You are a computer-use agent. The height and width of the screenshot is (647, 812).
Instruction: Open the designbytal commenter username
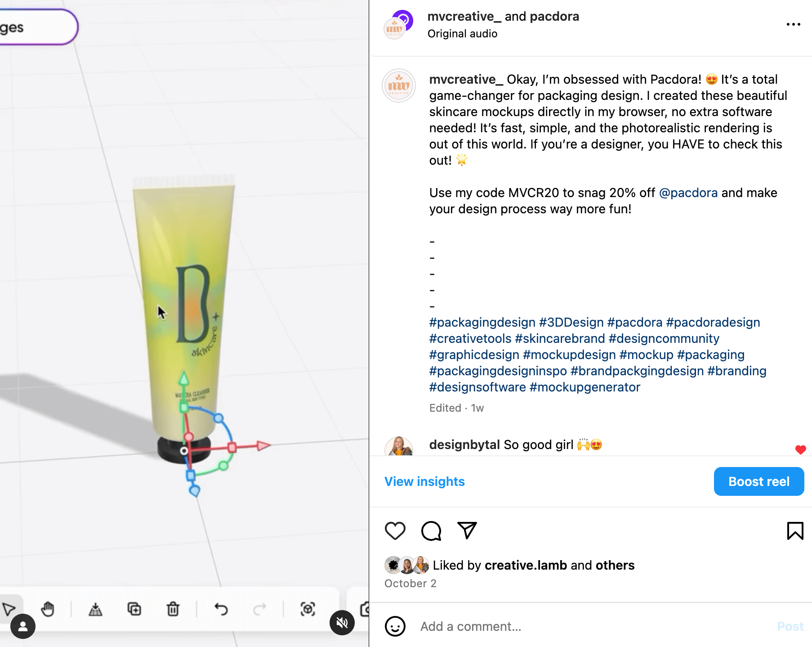pos(464,445)
